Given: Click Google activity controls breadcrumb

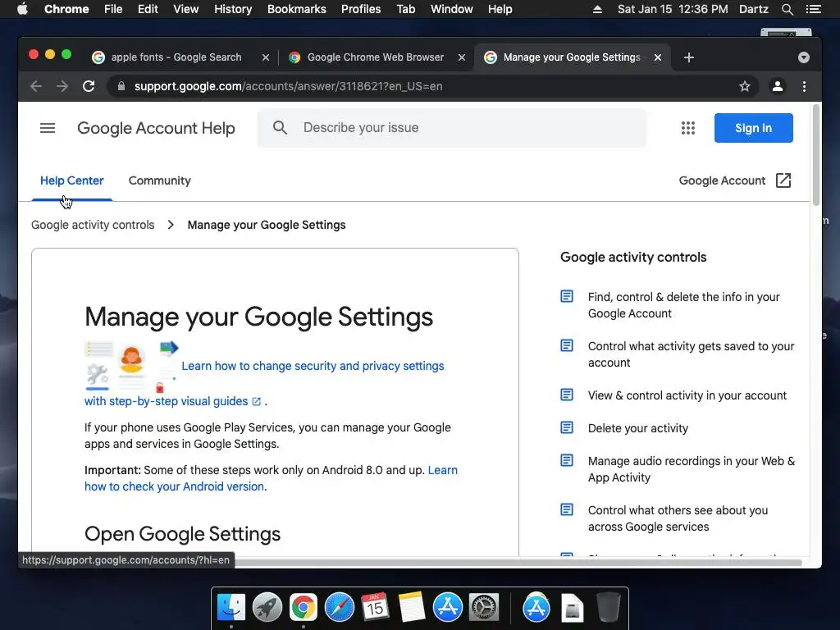Looking at the screenshot, I should [93, 225].
